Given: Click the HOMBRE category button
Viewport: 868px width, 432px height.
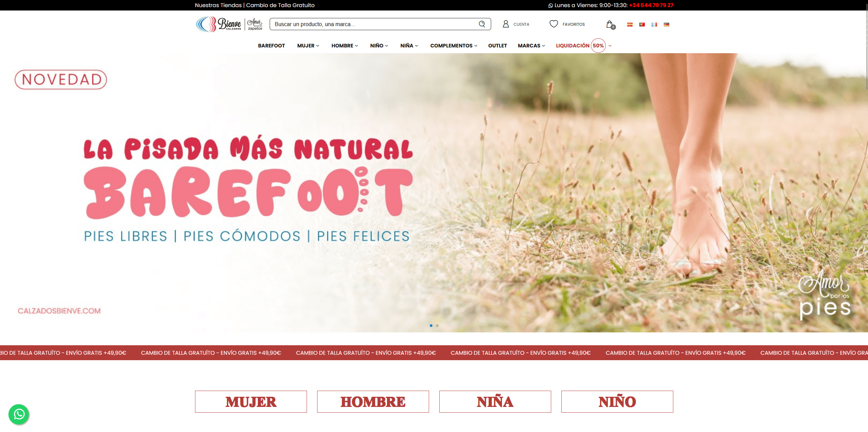Looking at the screenshot, I should point(373,402).
